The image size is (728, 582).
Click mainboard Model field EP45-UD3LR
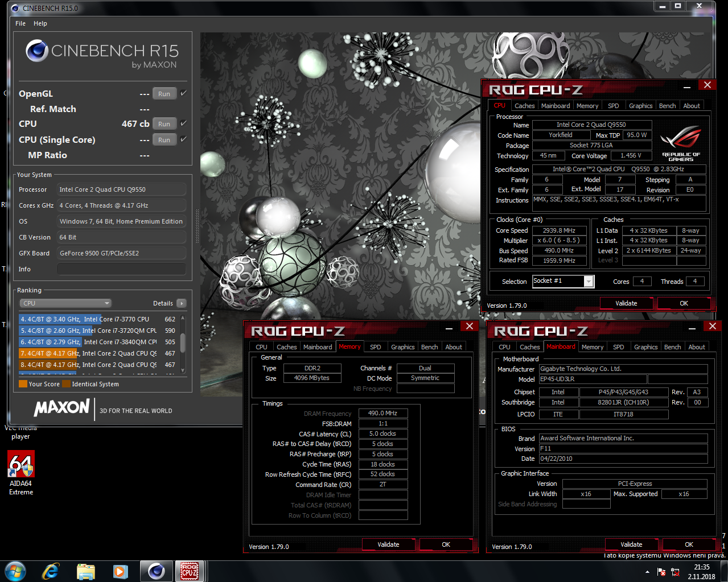[x=592, y=379]
